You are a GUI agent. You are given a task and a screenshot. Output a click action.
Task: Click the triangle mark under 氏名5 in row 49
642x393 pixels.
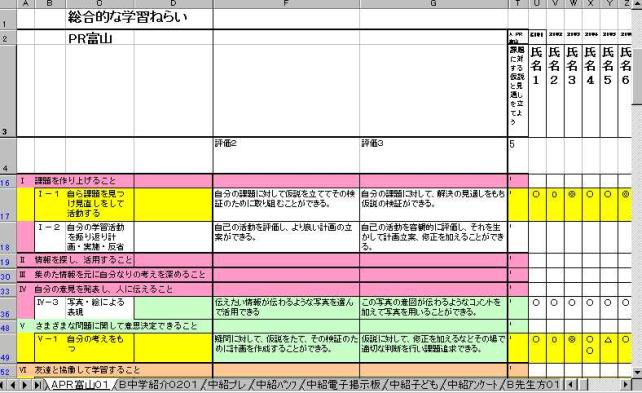click(x=608, y=340)
